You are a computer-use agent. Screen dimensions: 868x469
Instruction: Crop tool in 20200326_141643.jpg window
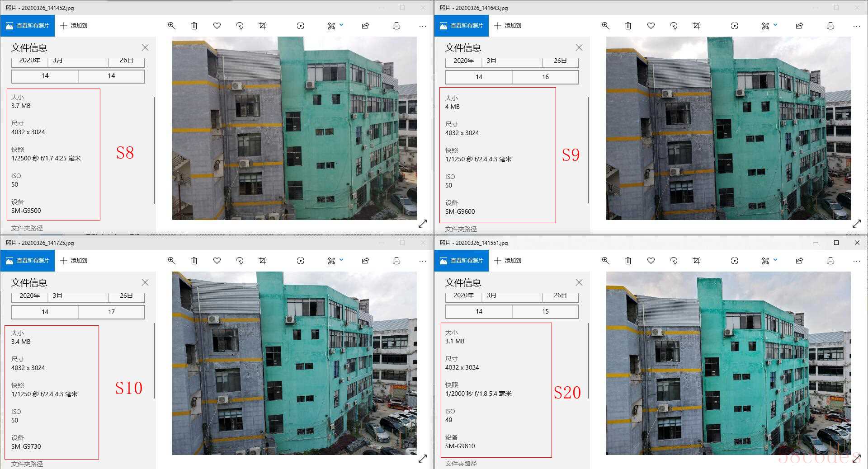(x=696, y=26)
